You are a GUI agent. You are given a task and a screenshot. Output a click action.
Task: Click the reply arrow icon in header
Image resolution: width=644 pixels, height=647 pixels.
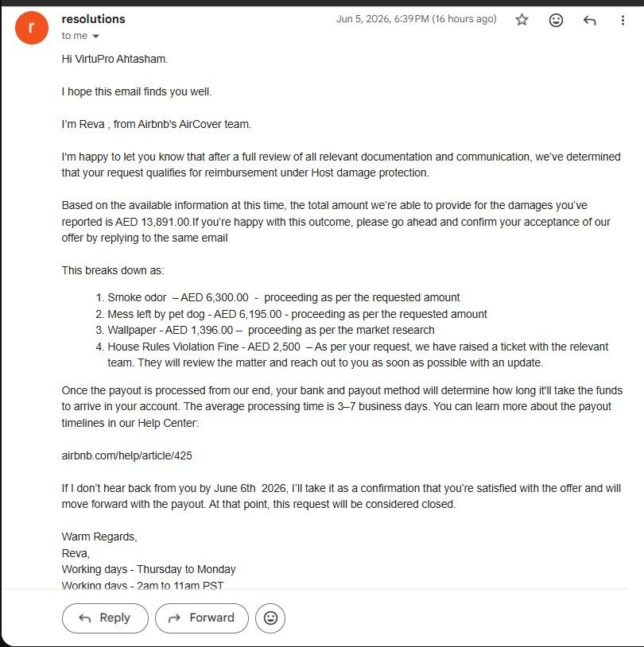pos(589,20)
